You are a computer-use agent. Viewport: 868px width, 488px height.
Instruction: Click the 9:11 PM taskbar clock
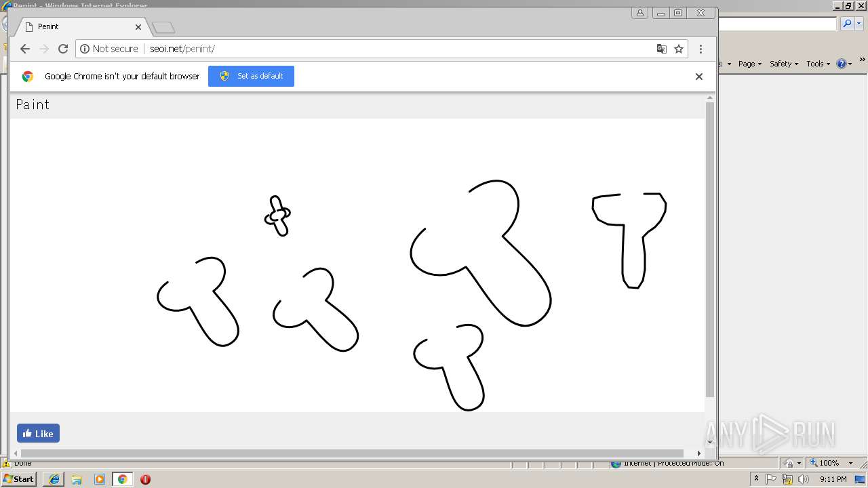coord(833,479)
